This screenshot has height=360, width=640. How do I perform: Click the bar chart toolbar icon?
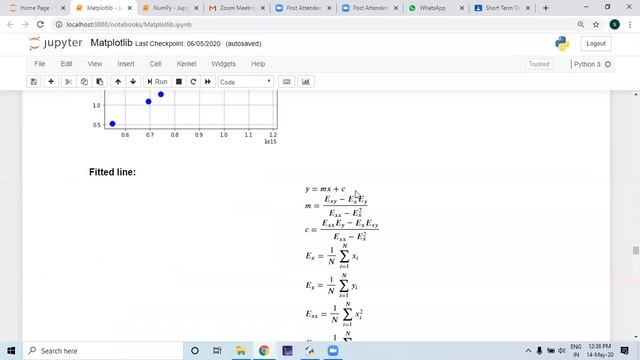305,82
